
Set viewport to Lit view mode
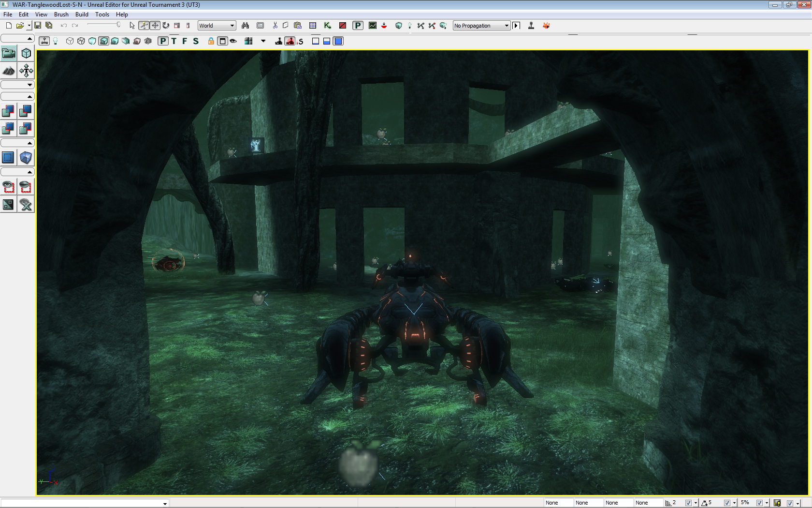click(103, 41)
